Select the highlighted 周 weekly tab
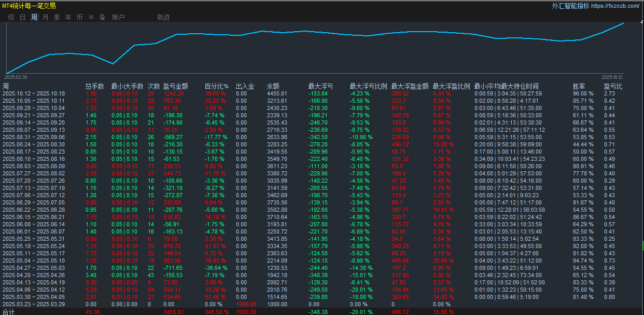 [x=34, y=17]
